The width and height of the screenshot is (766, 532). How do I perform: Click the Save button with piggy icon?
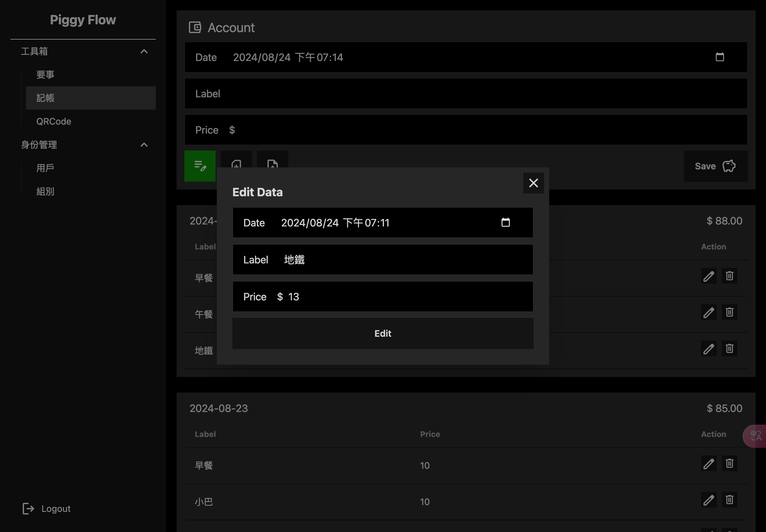(x=716, y=166)
